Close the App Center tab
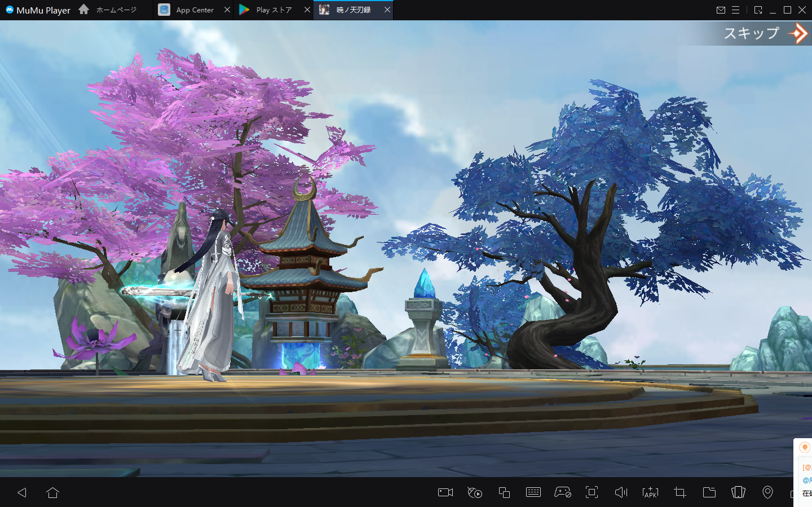812x507 pixels. pos(227,10)
